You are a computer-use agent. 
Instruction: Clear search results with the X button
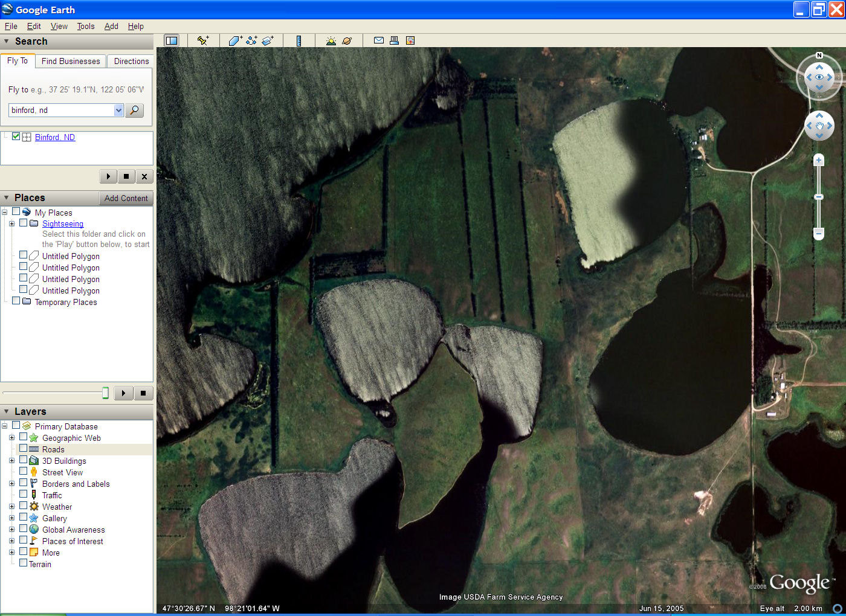(x=144, y=176)
